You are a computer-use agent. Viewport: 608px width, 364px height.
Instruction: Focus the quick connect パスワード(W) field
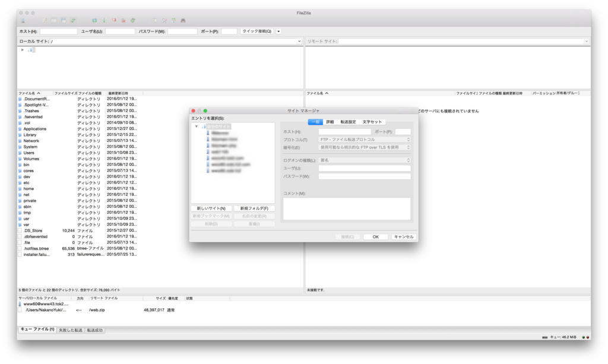[x=183, y=31]
